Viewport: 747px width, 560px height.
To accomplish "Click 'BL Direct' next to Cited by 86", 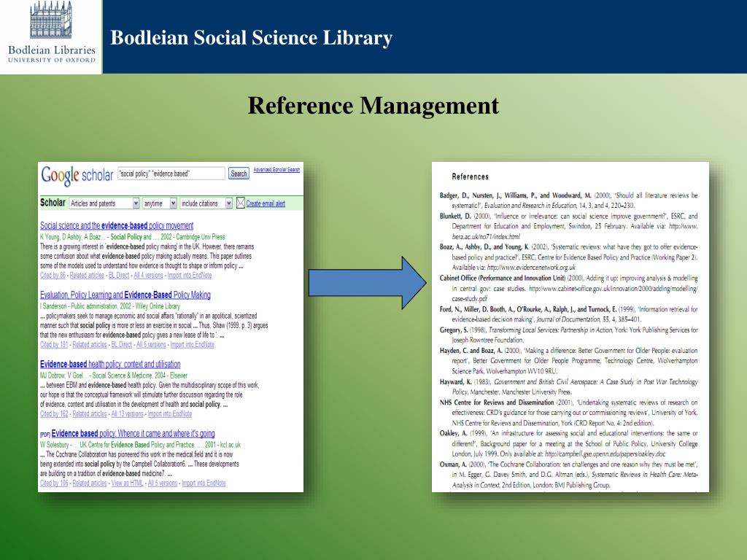I will tap(119, 275).
